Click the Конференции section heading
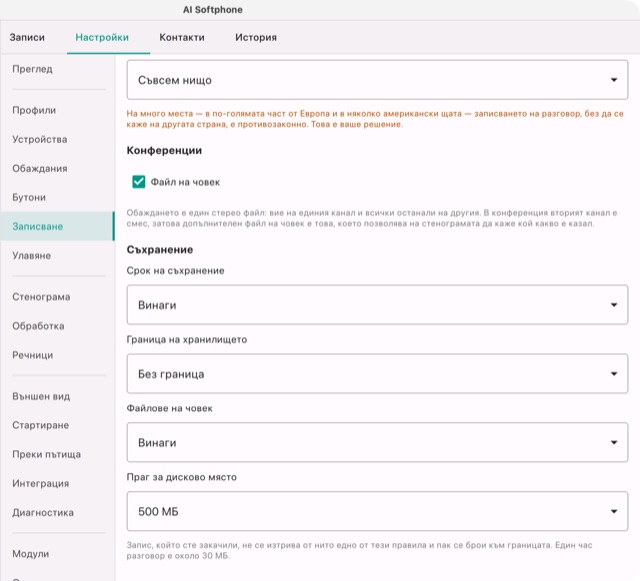Image resolution: width=640 pixels, height=581 pixels. click(164, 151)
